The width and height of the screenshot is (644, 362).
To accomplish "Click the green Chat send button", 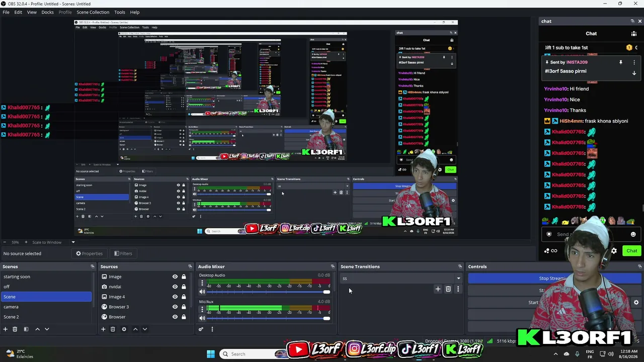I will (631, 251).
